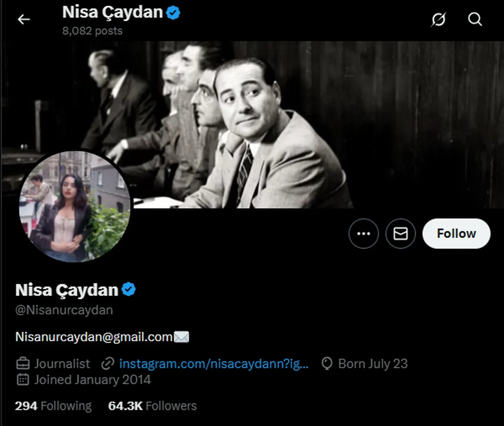Click the verified badge in the top header

tap(172, 12)
